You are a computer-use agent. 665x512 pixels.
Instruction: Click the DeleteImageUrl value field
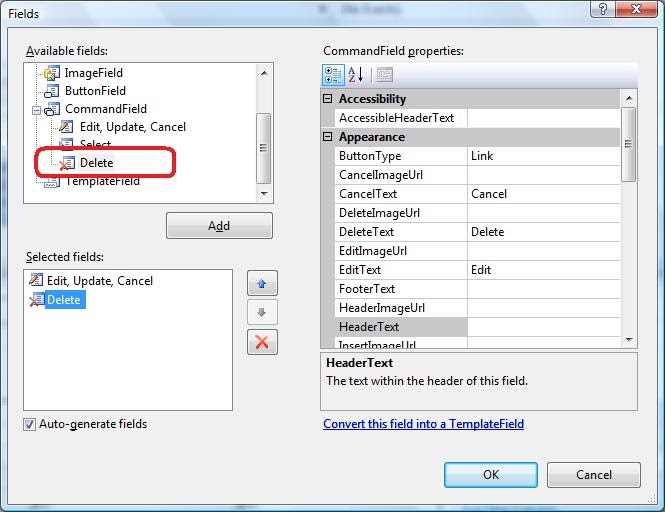[544, 213]
